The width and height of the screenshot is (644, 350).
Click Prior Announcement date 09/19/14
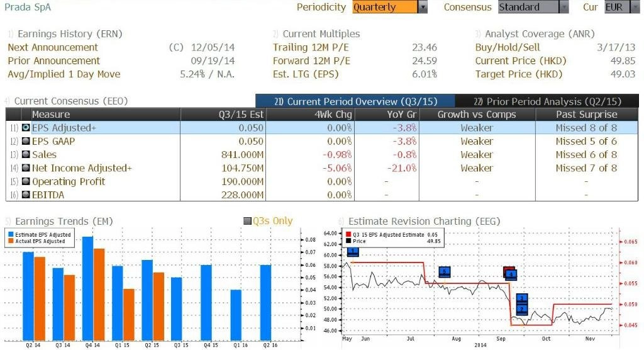213,61
